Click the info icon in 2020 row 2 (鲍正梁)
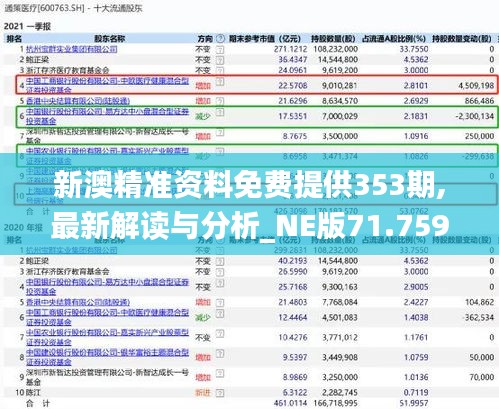Screen dimensions: 499x409 pos(220,261)
